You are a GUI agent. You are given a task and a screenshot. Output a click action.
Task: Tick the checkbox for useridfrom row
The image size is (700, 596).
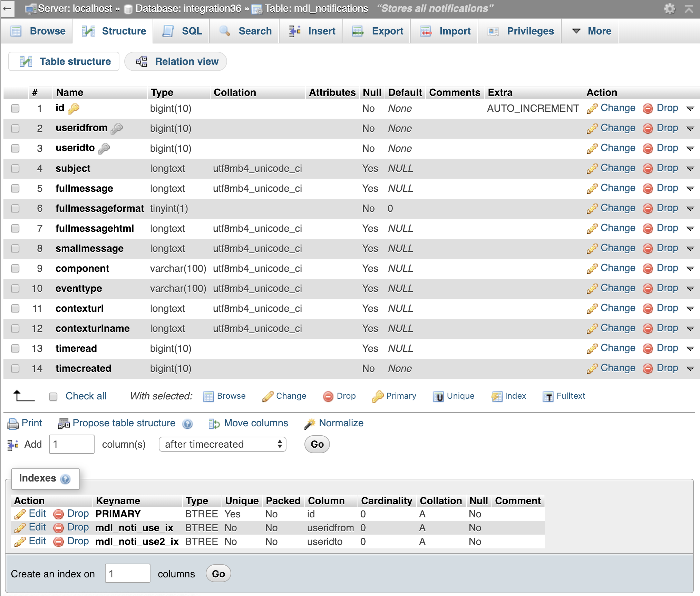[x=15, y=128]
